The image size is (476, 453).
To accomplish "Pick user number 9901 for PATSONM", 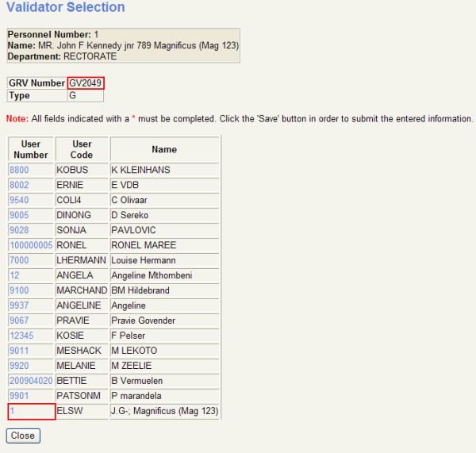I will click(19, 396).
